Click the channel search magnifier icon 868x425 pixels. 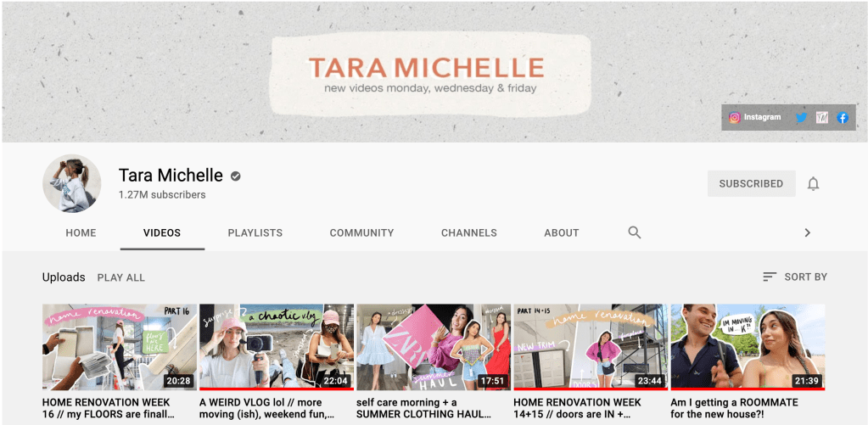click(635, 232)
